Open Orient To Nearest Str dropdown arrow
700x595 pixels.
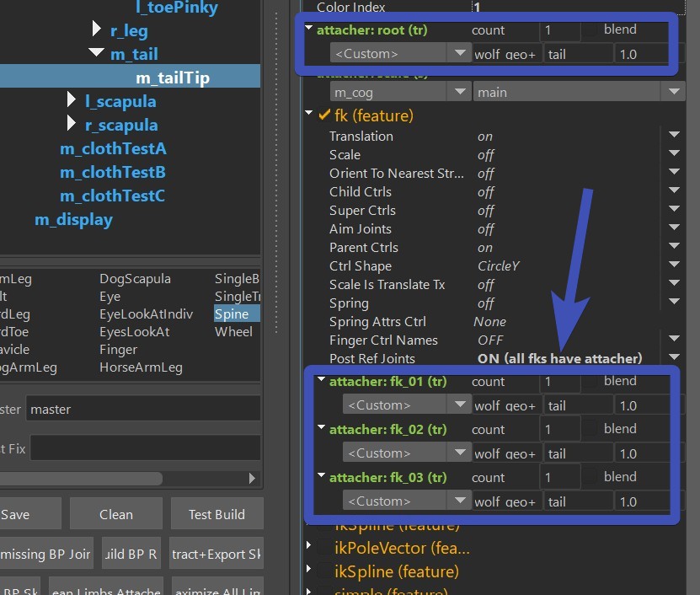point(674,172)
